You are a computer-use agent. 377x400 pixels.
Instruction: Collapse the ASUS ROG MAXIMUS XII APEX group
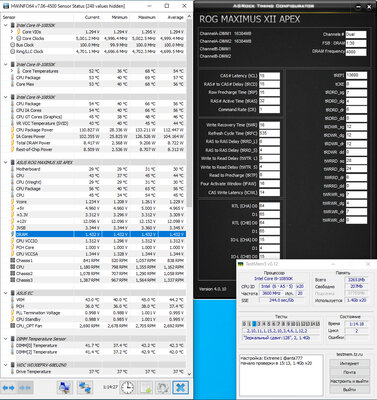(6, 163)
